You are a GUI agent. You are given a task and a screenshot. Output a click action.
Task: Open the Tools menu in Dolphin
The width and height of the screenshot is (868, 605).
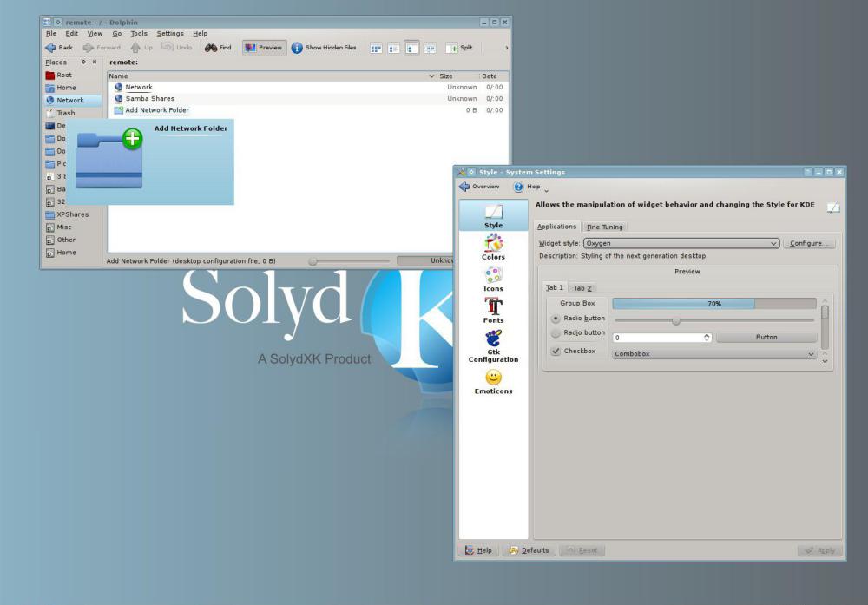(139, 33)
